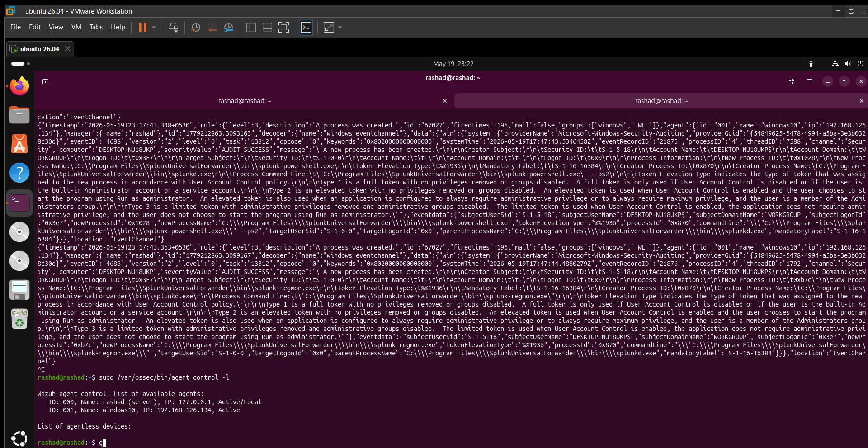
Task: Click the stretch guest display icon
Action: point(329,28)
